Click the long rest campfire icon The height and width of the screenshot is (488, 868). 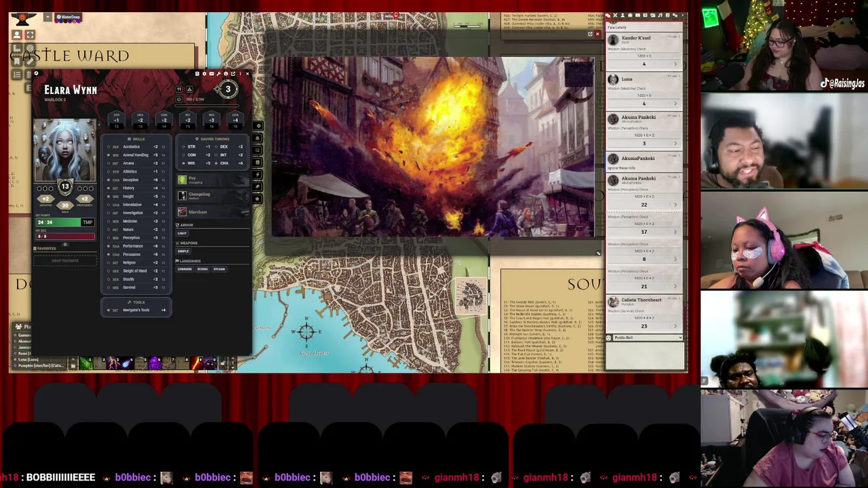point(189,89)
